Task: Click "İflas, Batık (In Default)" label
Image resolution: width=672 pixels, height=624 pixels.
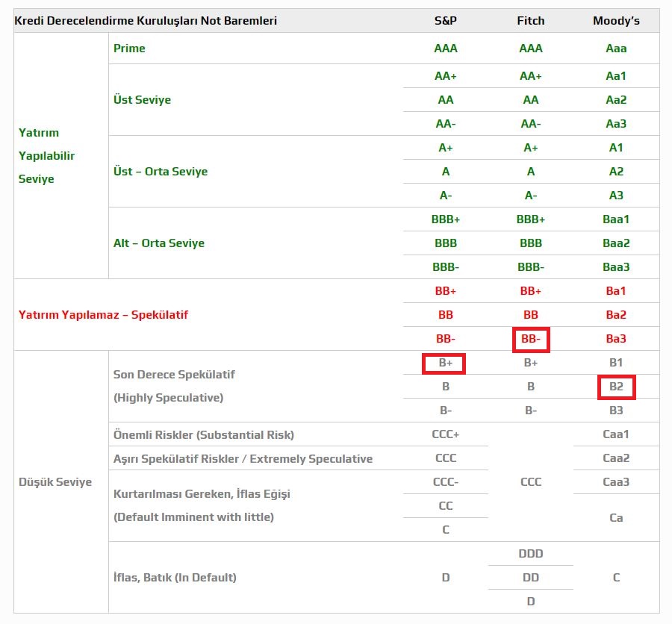Action: [175, 577]
